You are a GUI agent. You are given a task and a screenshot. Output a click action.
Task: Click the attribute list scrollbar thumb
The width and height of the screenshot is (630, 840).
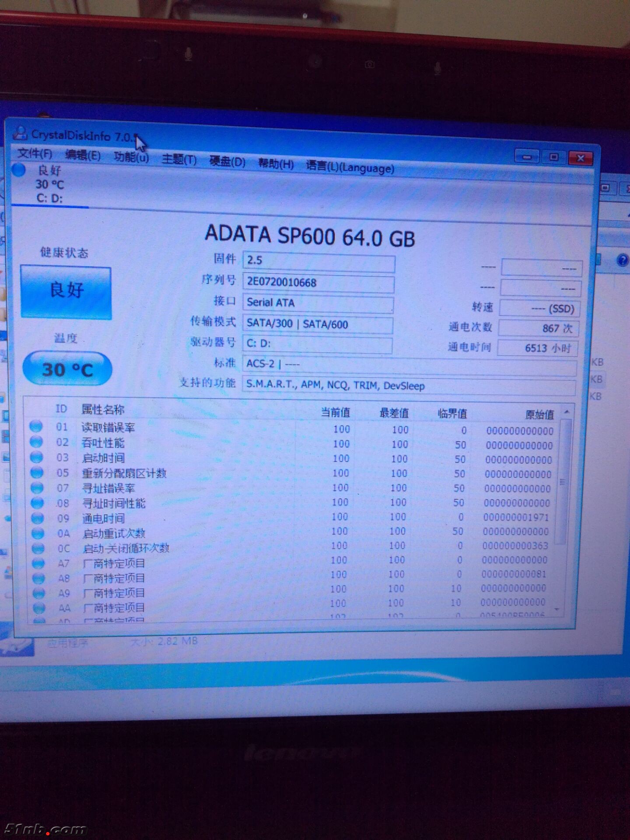tap(564, 481)
